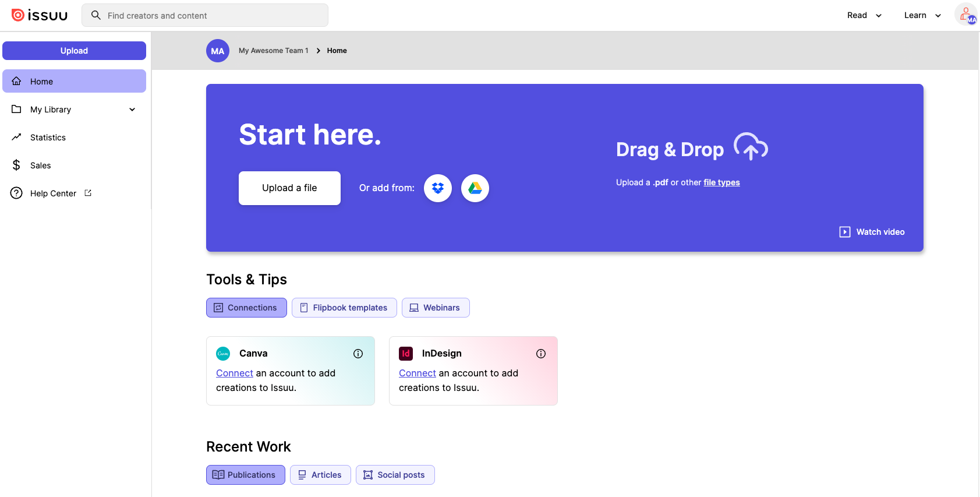Click the file types link
This screenshot has width=980, height=497.
coord(721,182)
